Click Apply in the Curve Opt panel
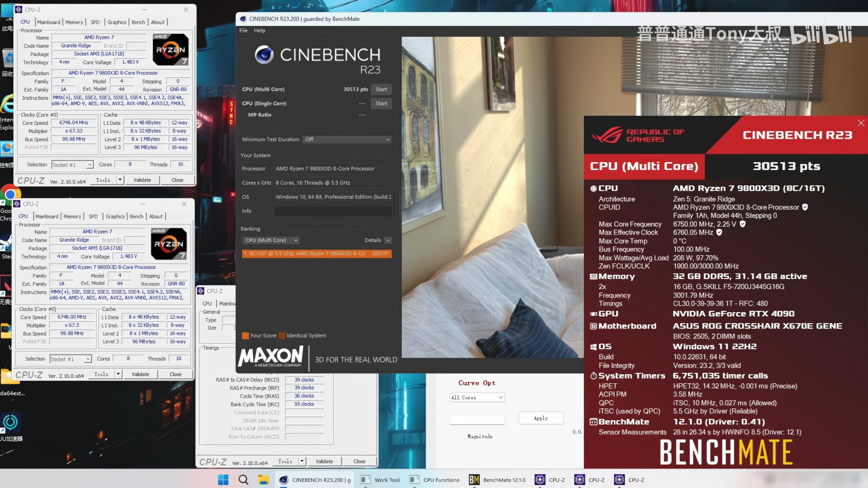The width and height of the screenshot is (868, 488). click(x=540, y=418)
